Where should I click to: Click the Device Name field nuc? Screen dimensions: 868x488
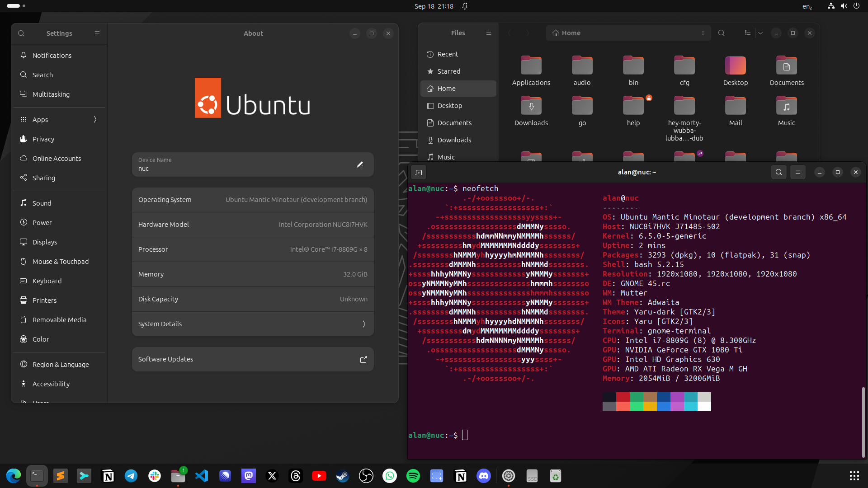click(253, 164)
